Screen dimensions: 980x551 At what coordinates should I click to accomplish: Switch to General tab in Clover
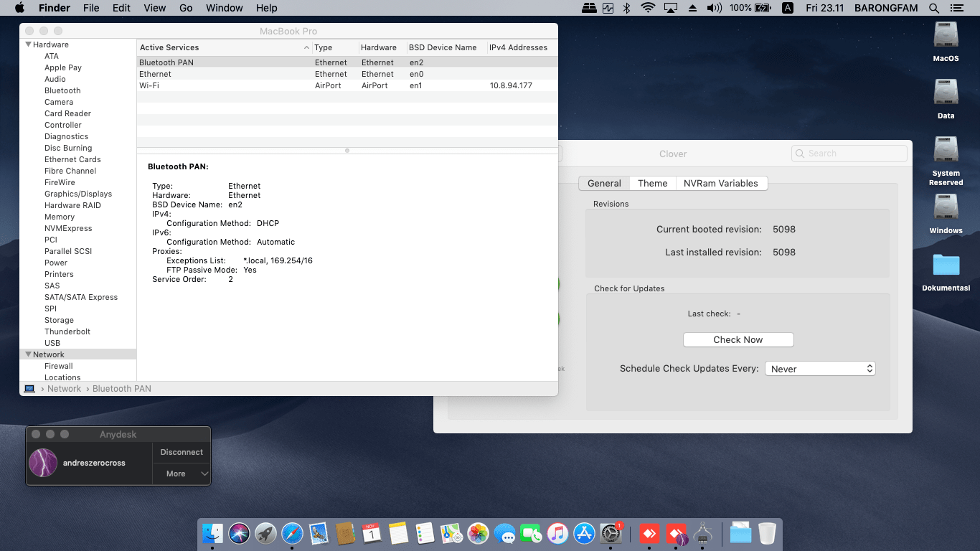(x=604, y=183)
